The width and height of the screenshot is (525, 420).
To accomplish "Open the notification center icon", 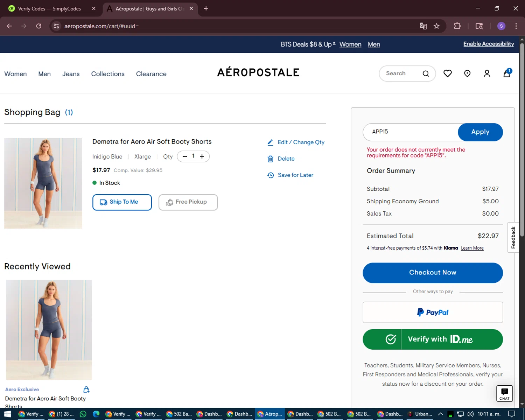I will (x=511, y=414).
